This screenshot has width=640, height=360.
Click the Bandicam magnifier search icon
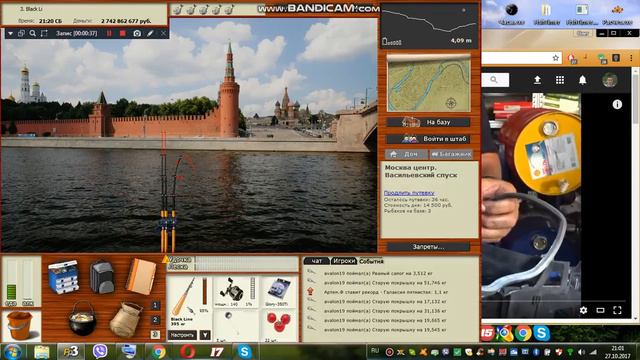pos(33,33)
